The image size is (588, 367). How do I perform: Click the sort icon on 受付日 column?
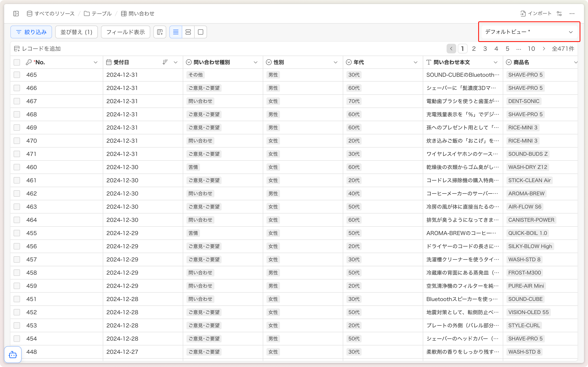pos(165,62)
